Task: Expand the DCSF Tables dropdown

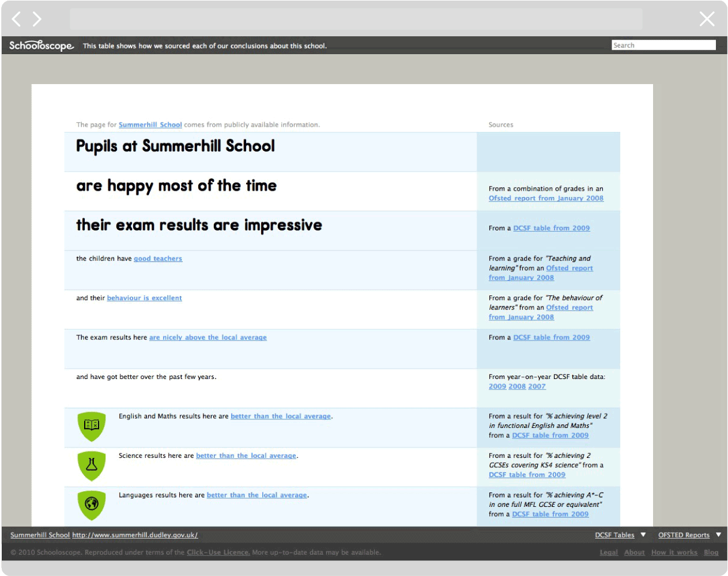Action: click(x=614, y=535)
